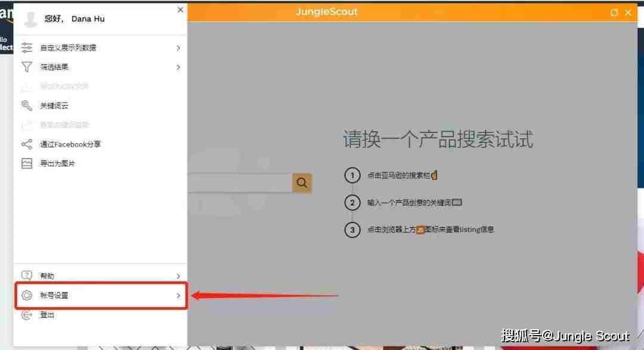Click the JungleScout title text
Viewport: 644px width, 350px height.
(327, 12)
